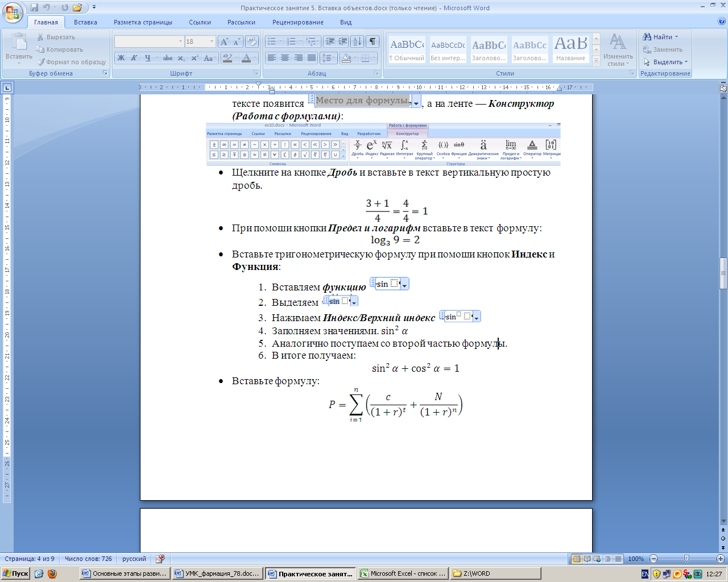Click the Decrease Indent icon

click(x=329, y=41)
